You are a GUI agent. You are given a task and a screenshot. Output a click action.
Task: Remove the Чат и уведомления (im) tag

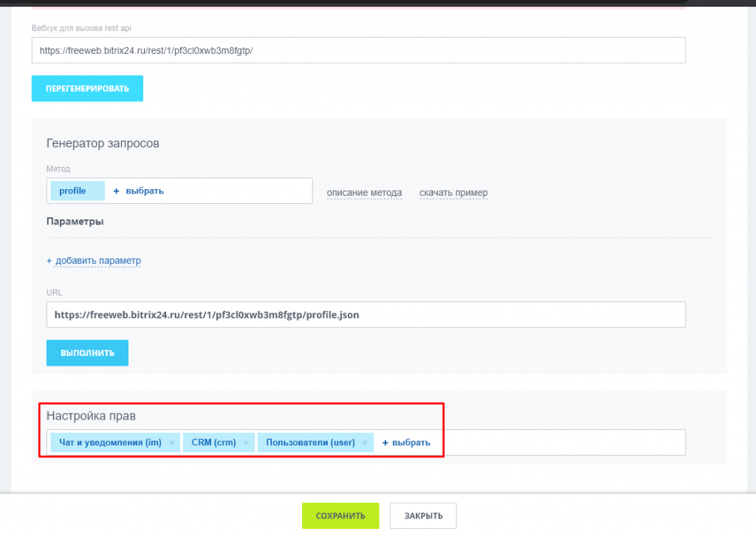click(x=171, y=443)
